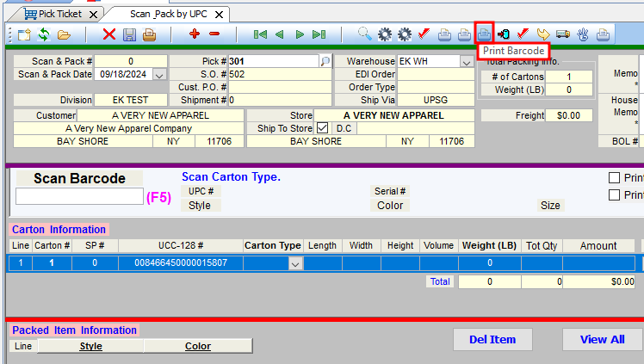
Task: Click the View All button
Action: 603,339
